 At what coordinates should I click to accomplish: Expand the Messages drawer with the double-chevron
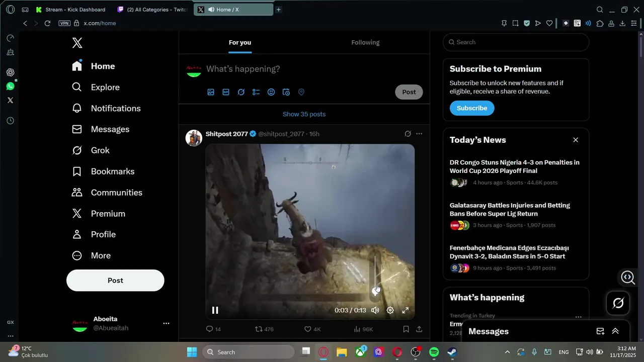615,331
